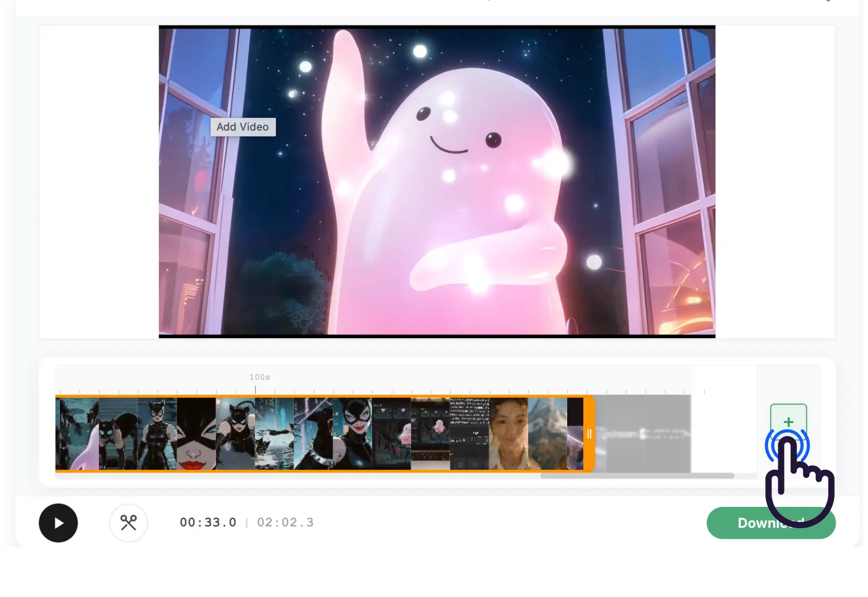This screenshot has width=868, height=597.
Task: Tap the play triangle to preview
Action: click(x=58, y=523)
